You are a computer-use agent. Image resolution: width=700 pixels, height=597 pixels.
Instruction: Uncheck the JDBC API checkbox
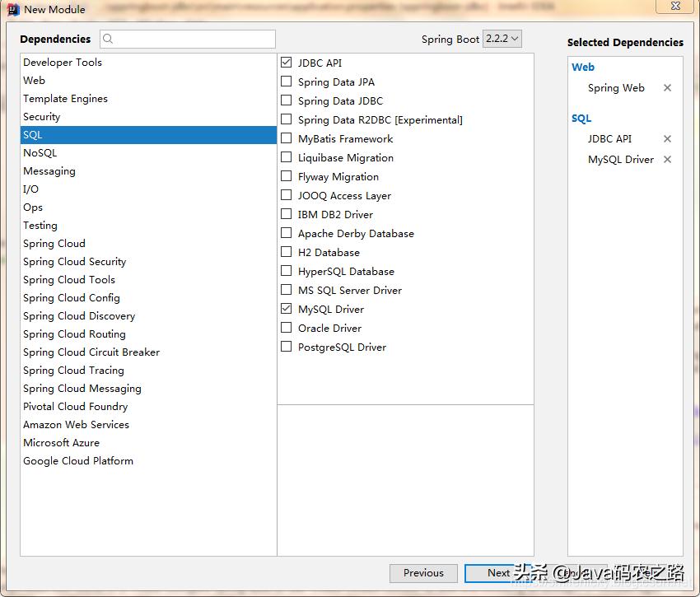pyautogui.click(x=287, y=63)
